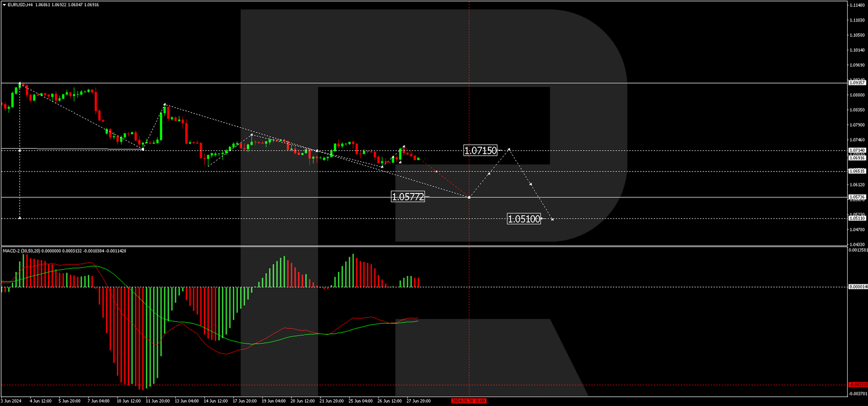Click the upward forecast arrow near 1.07150
The height and width of the screenshot is (406, 868).
(508, 149)
